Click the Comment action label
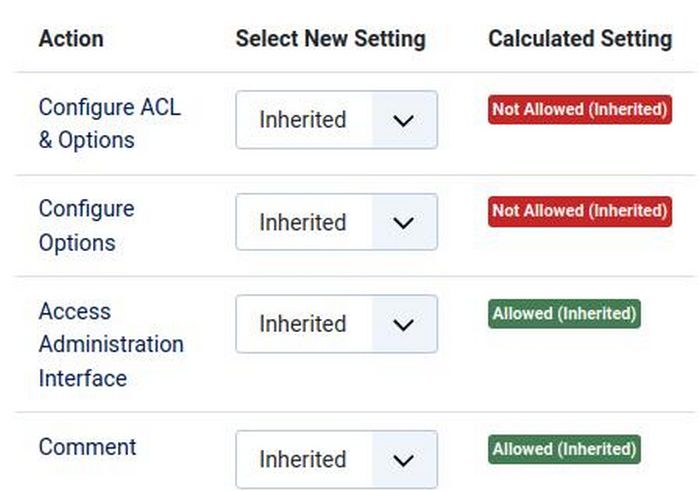699x491 pixels. pos(87,447)
